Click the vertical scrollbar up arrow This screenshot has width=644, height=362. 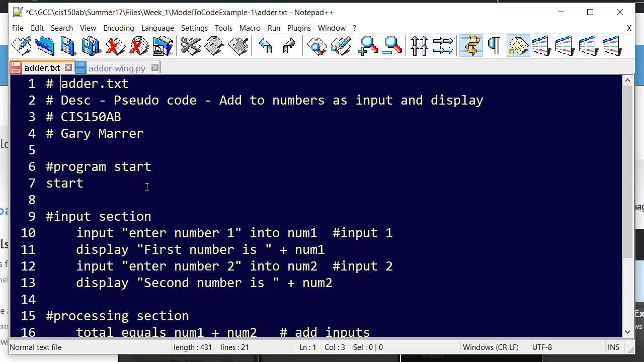tap(628, 80)
